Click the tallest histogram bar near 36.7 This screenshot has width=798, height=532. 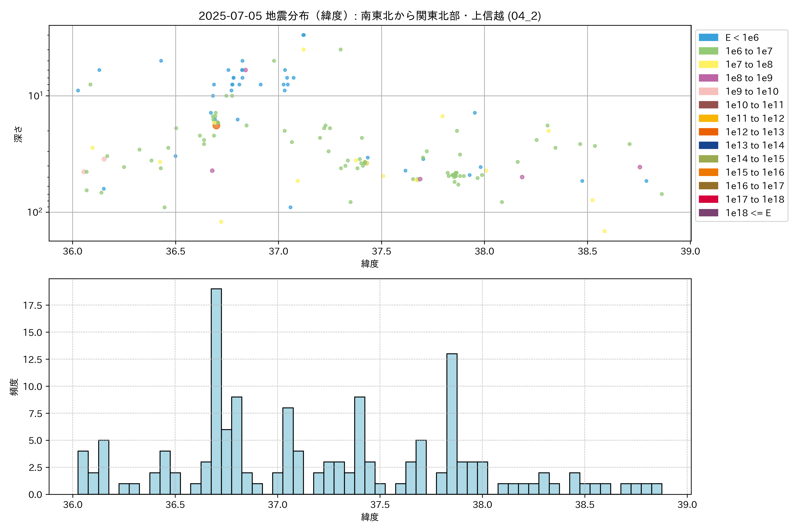[216, 390]
